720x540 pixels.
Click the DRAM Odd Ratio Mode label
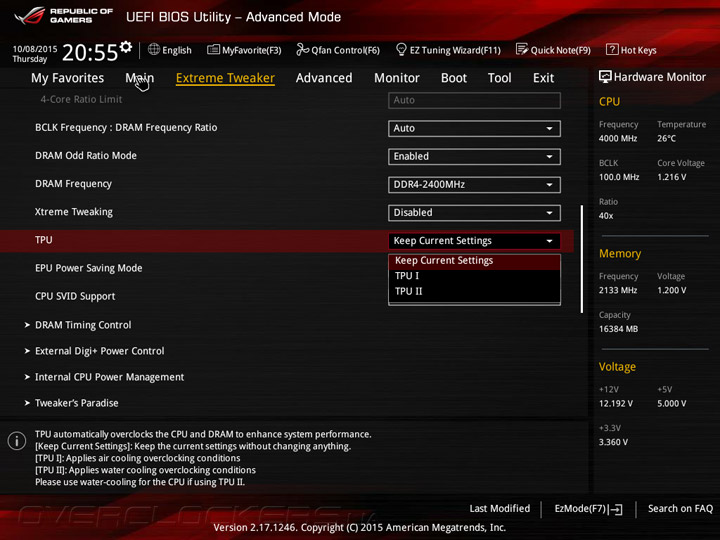point(85,156)
